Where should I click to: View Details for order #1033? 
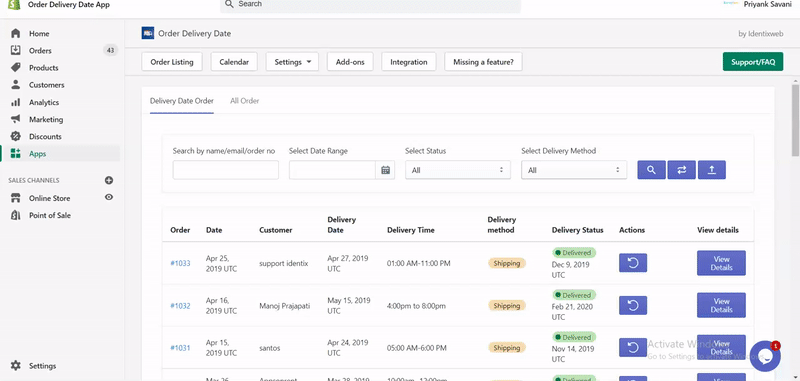coord(721,263)
